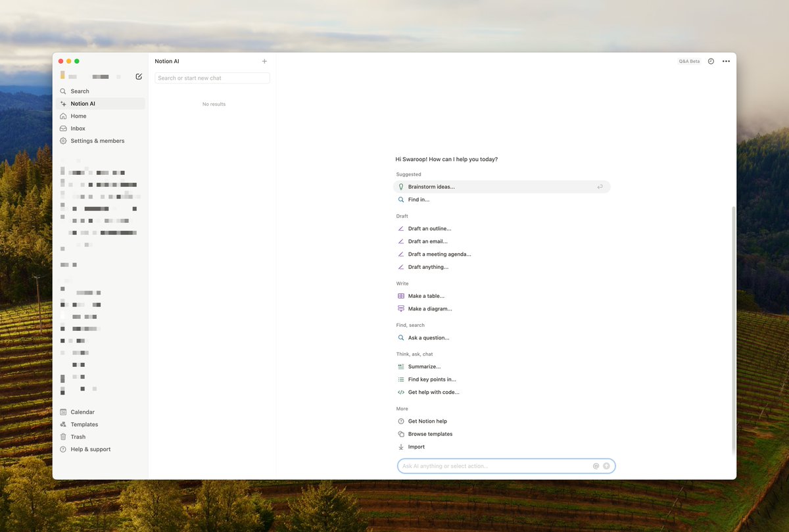The image size is (789, 532).
Task: Click the lightbulb icon for Brainstorm ideas
Action: coord(401,187)
